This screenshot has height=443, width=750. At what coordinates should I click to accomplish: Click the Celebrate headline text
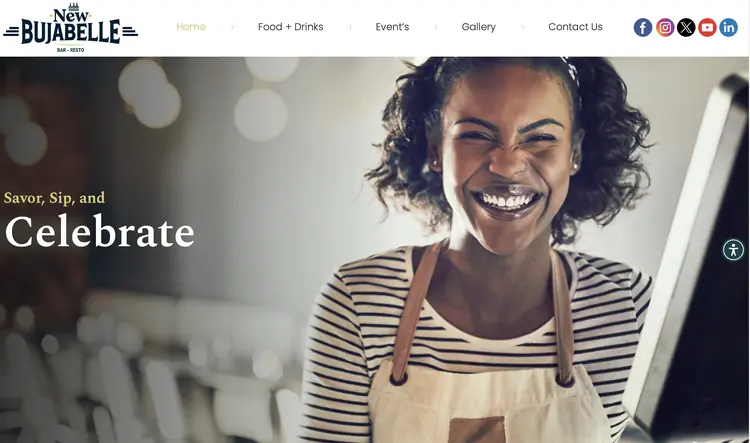click(x=99, y=232)
